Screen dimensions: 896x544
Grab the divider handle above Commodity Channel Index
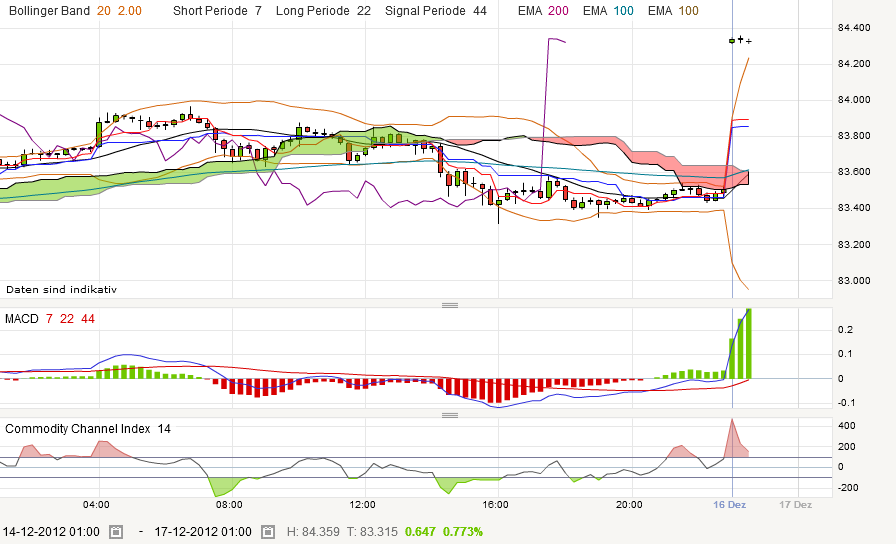coord(450,415)
